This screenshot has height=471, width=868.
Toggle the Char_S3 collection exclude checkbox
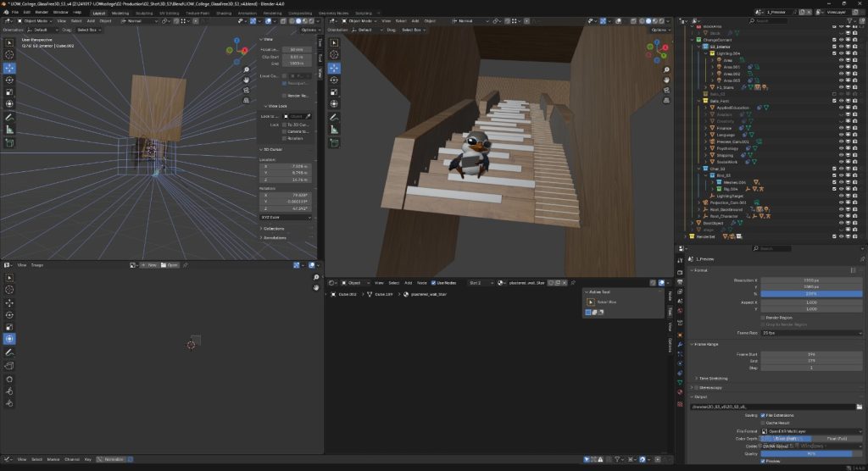coord(834,169)
